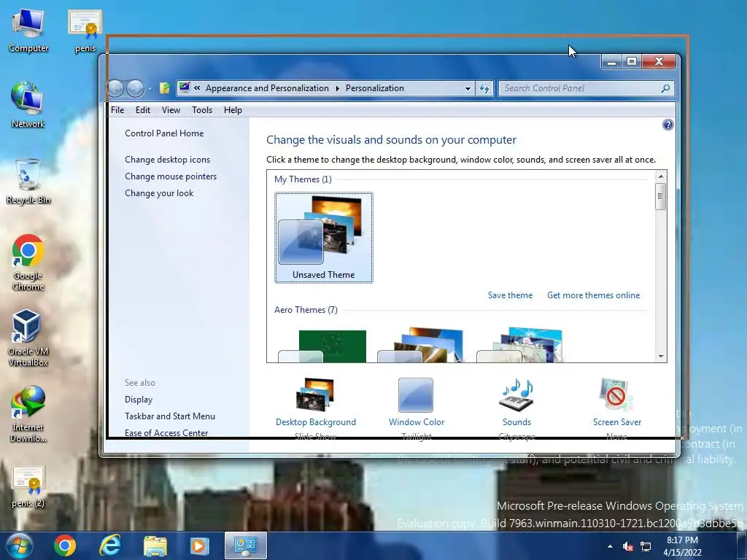
Task: Click the network tray icon
Action: coord(646,546)
